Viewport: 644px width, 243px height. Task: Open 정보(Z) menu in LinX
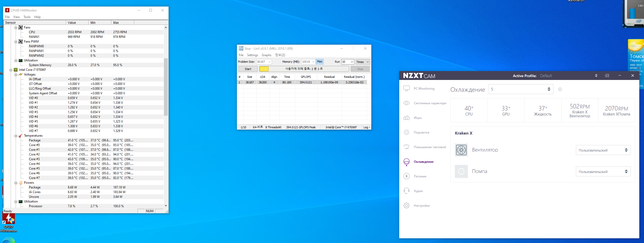tap(280, 55)
